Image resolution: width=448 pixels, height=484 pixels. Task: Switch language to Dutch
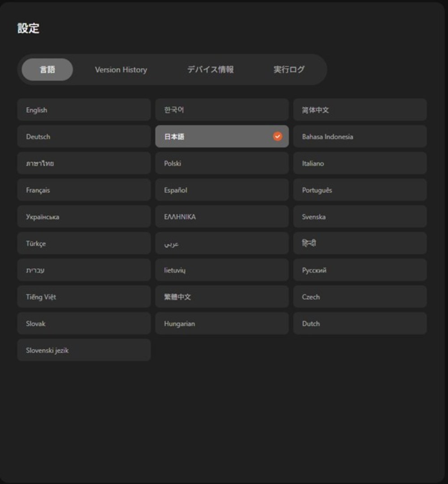click(x=360, y=324)
